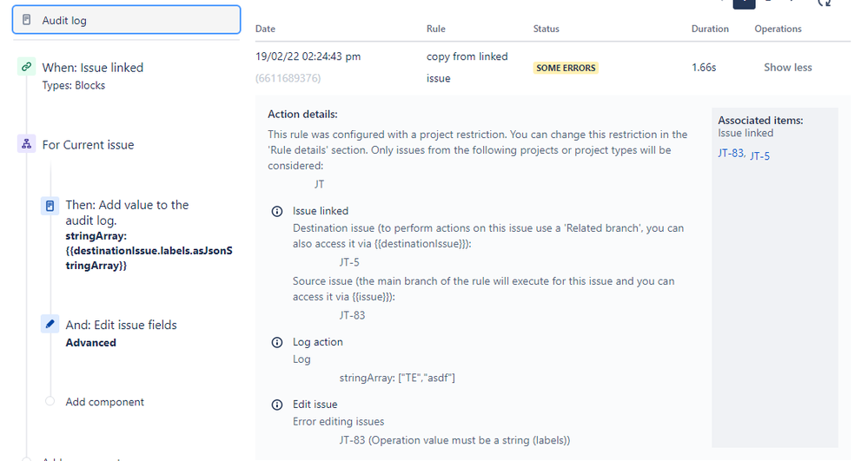Click the Types: Blocks subtitle
Image resolution: width=868 pixels, height=461 pixels.
click(74, 85)
